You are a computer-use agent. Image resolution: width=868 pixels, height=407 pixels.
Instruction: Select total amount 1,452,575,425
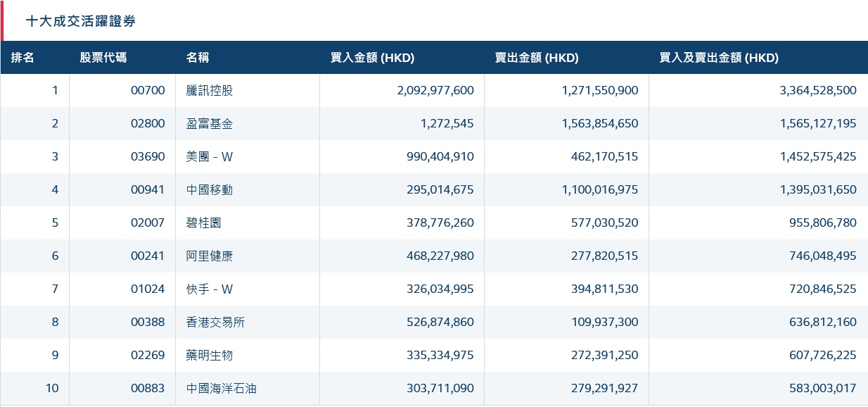(x=818, y=156)
